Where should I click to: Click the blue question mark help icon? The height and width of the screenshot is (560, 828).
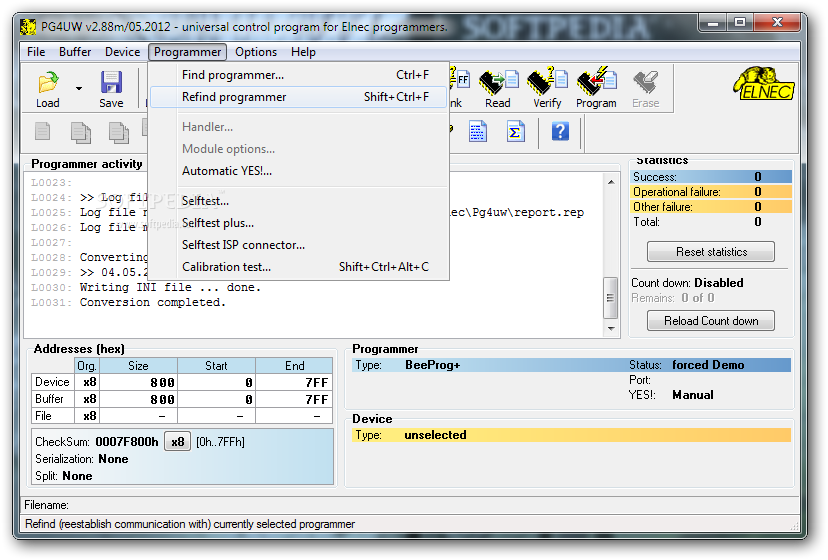point(560,131)
